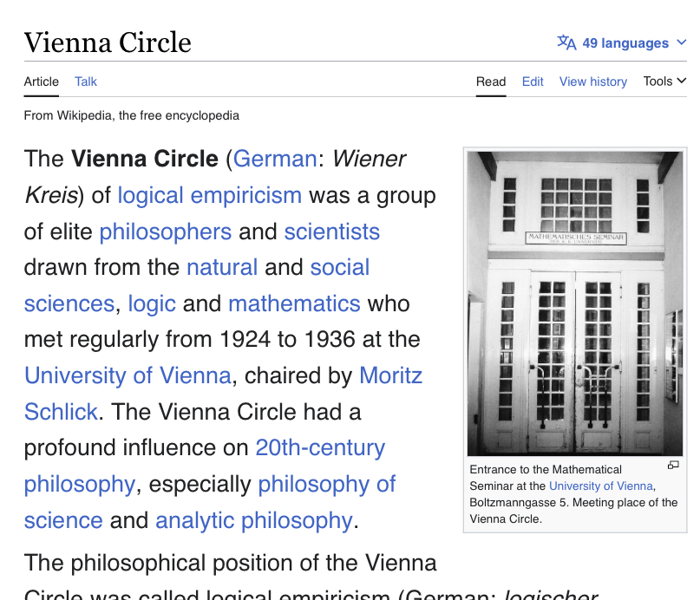Click the analytic philosophy link
Image resolution: width=700 pixels, height=600 pixels.
coord(252,520)
